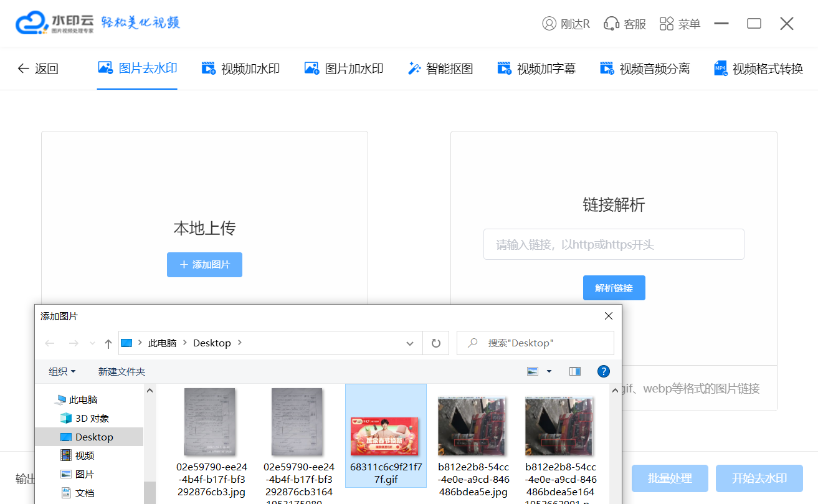Click the 客服 headset icon
Screen dimensions: 818x504
pyautogui.click(x=611, y=24)
